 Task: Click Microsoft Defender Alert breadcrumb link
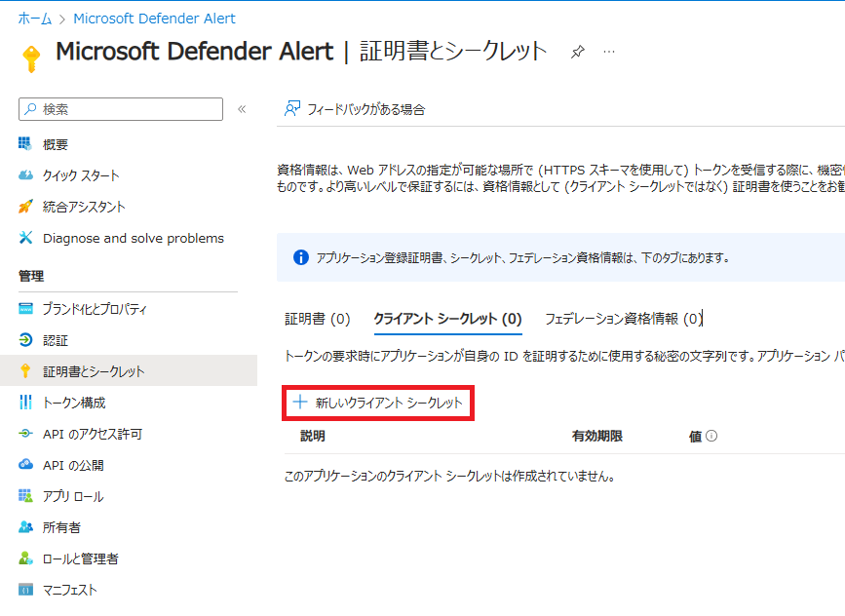point(154,19)
